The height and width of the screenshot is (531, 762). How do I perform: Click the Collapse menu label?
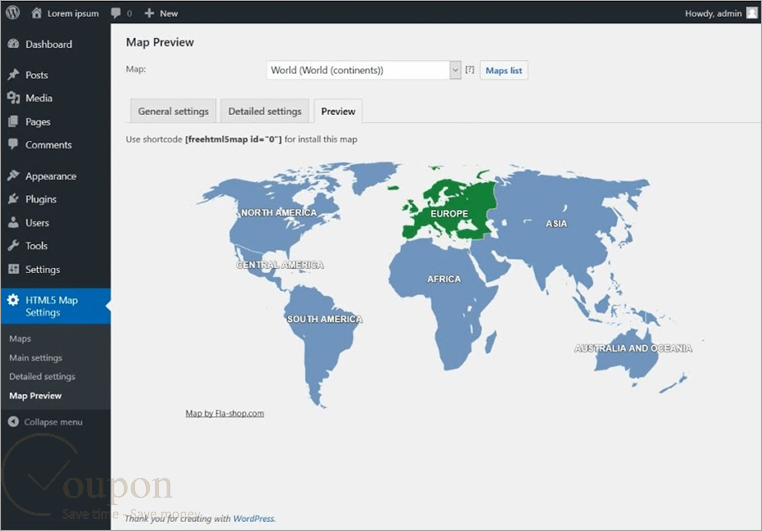pos(53,422)
